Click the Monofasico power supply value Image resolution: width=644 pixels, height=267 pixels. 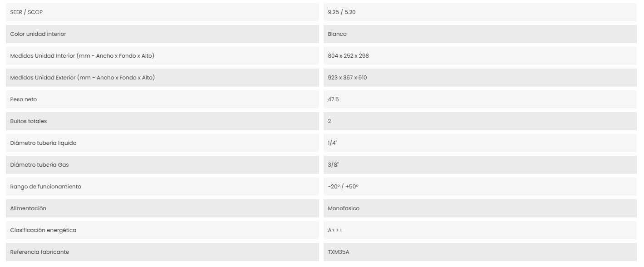[x=344, y=208]
